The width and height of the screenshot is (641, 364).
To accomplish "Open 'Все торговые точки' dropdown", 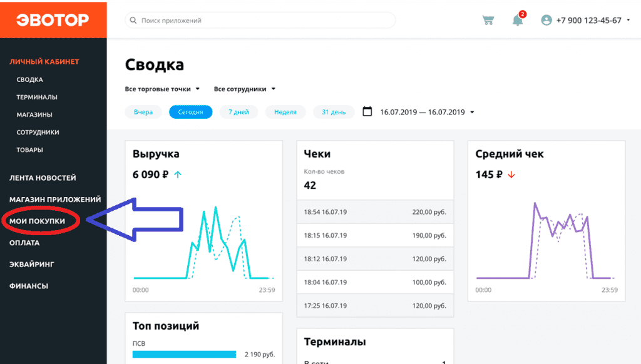I will pyautogui.click(x=162, y=89).
